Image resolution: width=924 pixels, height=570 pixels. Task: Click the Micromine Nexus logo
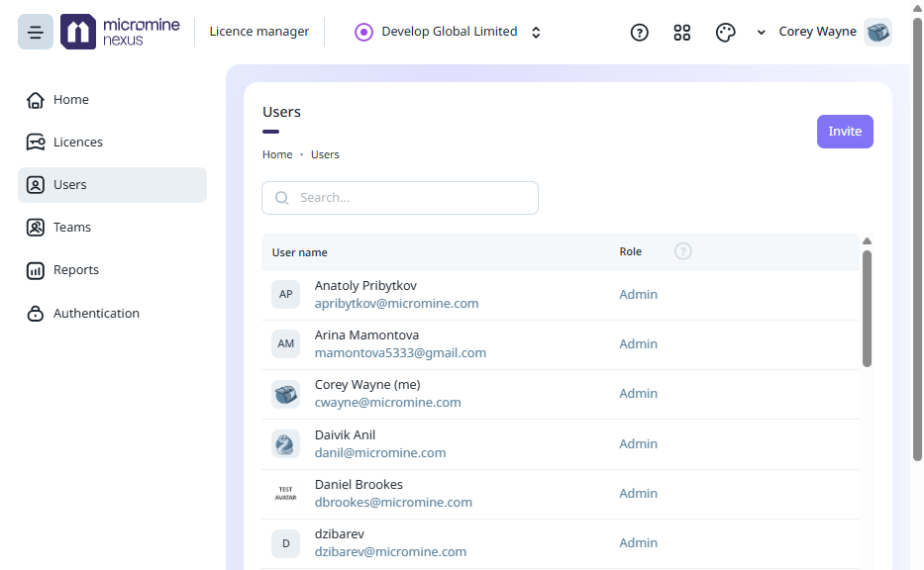120,32
